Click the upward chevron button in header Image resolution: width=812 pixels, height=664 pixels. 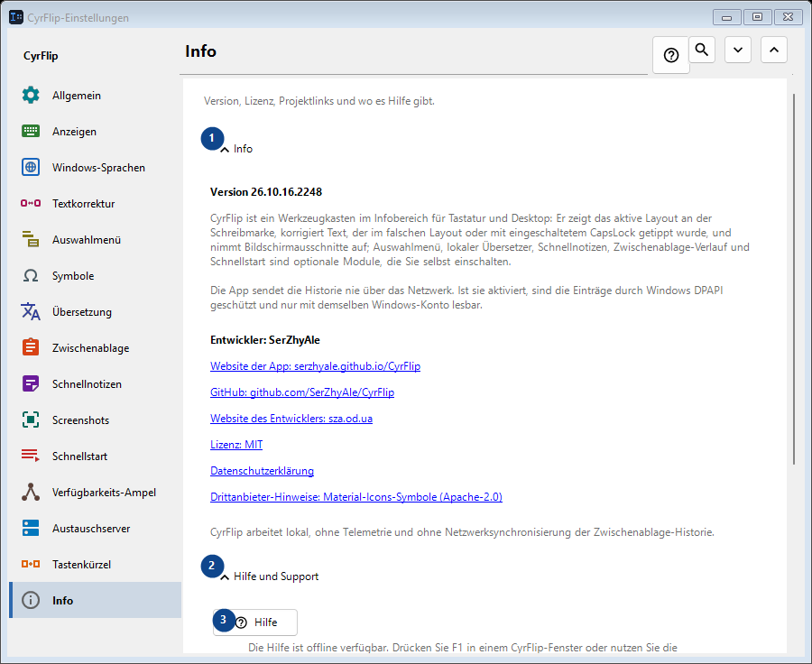(774, 50)
